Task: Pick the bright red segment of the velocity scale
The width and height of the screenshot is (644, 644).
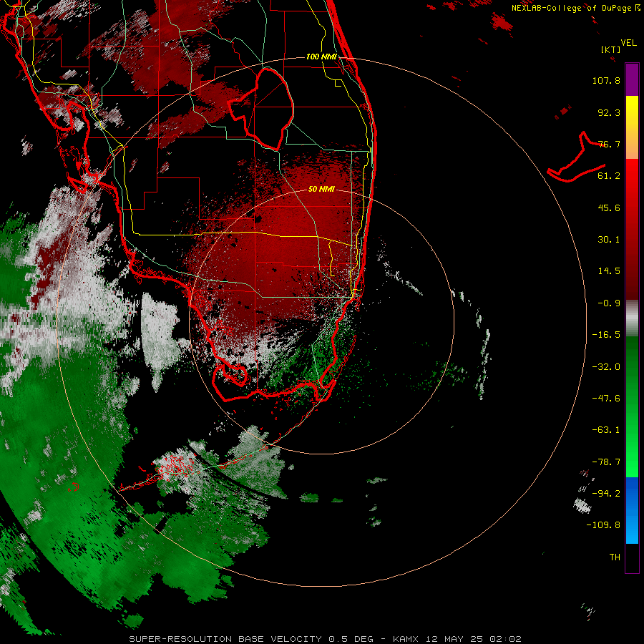Action: [632, 177]
